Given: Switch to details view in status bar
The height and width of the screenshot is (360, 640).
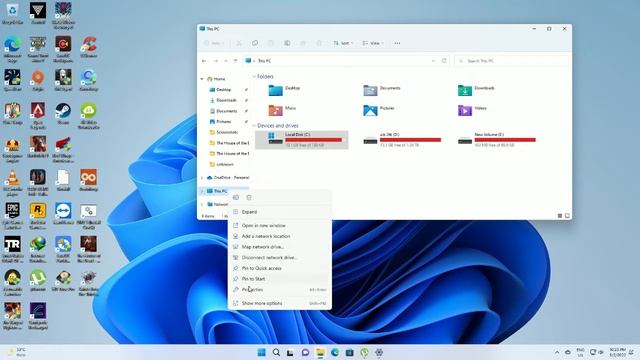Looking at the screenshot, I should pyautogui.click(x=560, y=216).
